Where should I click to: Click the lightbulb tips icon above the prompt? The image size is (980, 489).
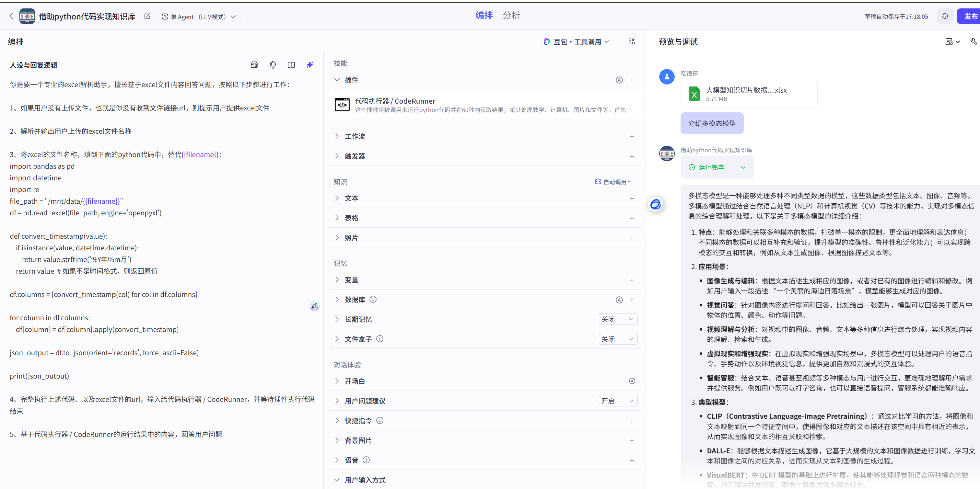pos(273,65)
